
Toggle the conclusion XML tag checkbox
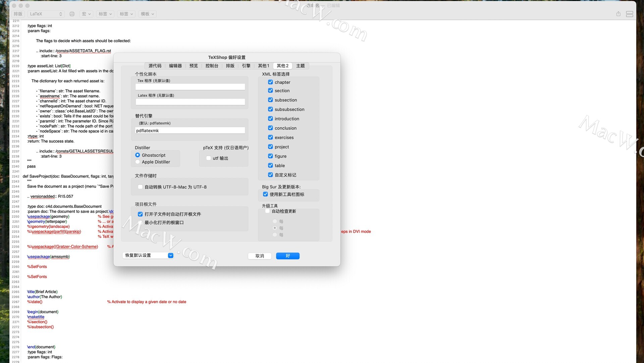pos(270,128)
